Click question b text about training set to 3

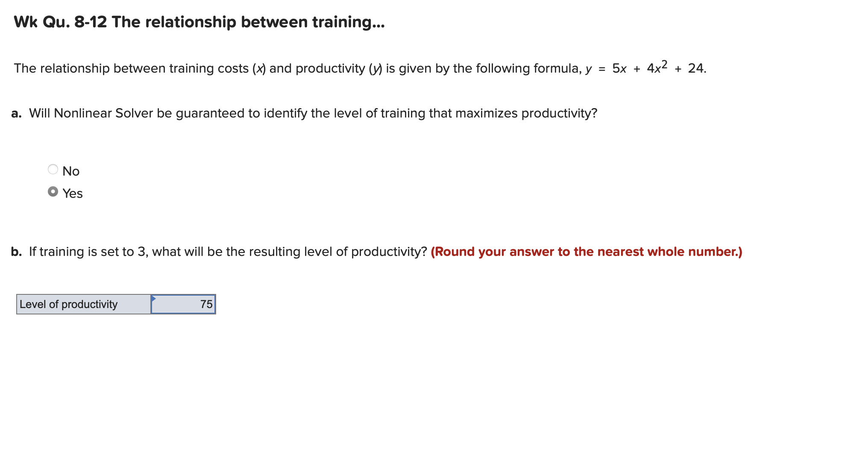click(228, 252)
